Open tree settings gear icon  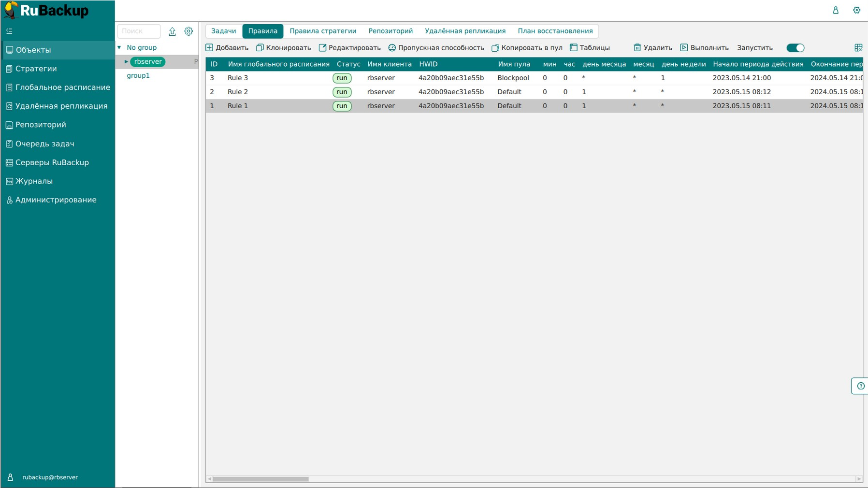pos(188,31)
